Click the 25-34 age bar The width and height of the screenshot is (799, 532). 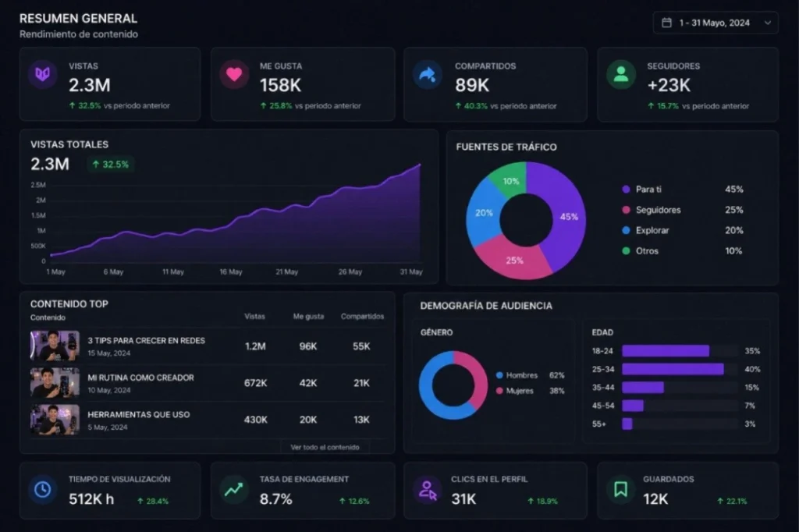[673, 369]
